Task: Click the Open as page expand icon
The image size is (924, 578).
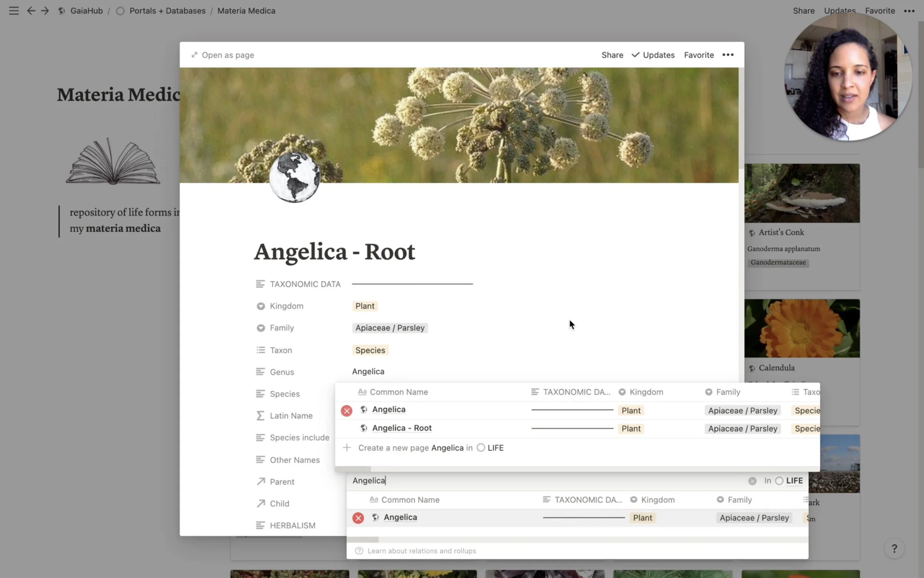Action: click(194, 55)
